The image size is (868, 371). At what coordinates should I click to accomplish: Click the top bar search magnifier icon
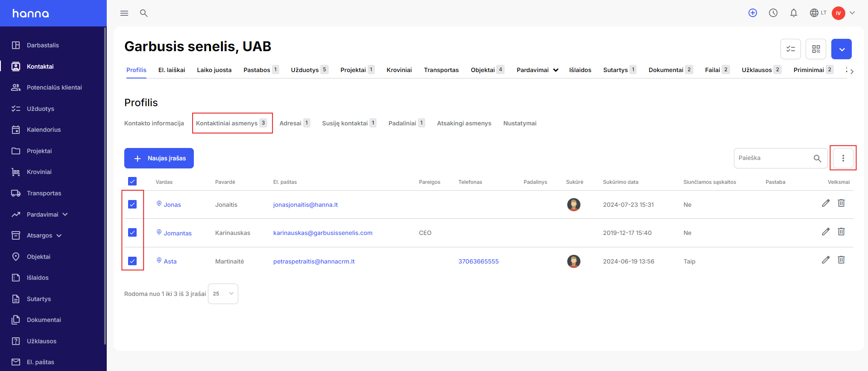coord(144,13)
